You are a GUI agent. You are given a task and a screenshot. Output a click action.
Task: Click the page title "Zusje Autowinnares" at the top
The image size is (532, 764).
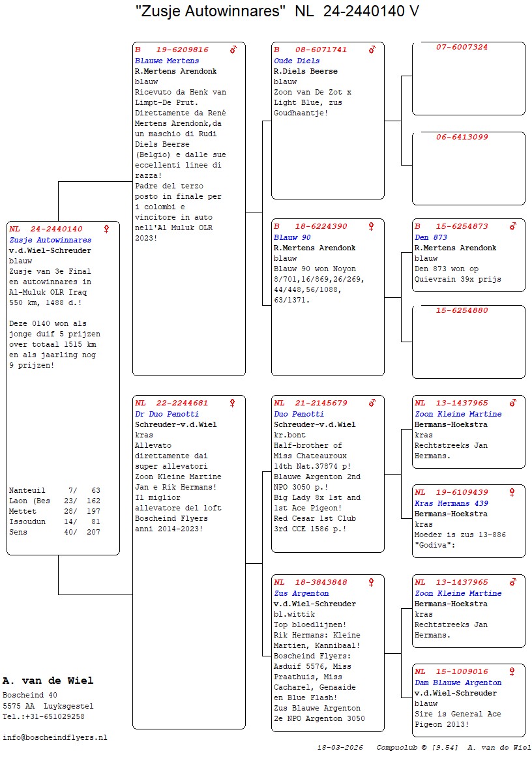pos(211,11)
